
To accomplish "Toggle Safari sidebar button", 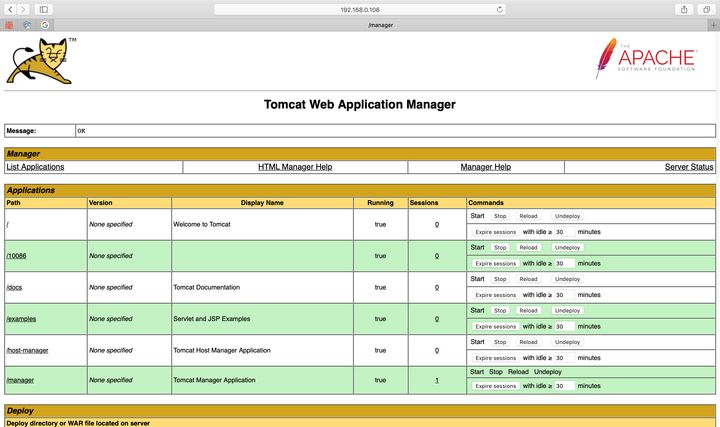I will (44, 9).
